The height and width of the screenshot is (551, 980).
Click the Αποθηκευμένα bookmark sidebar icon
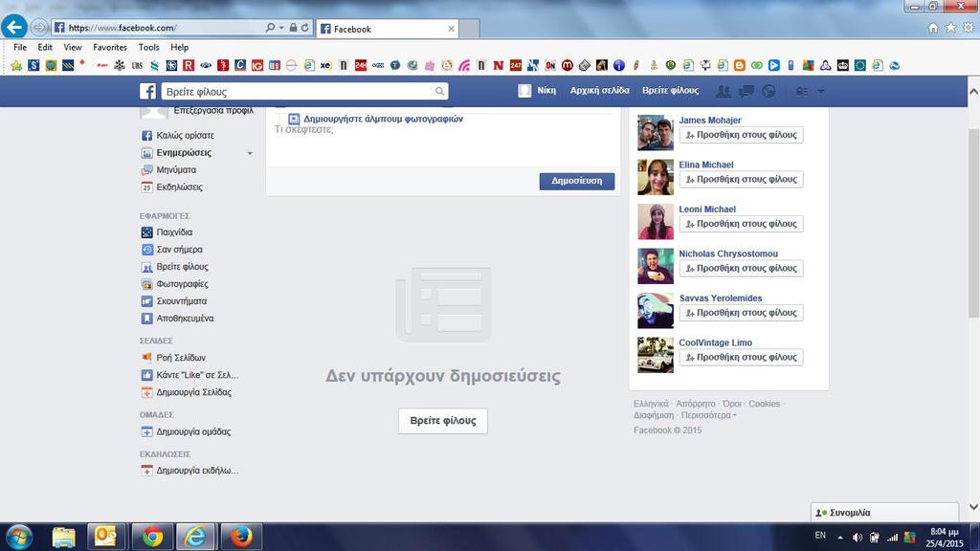click(x=146, y=319)
